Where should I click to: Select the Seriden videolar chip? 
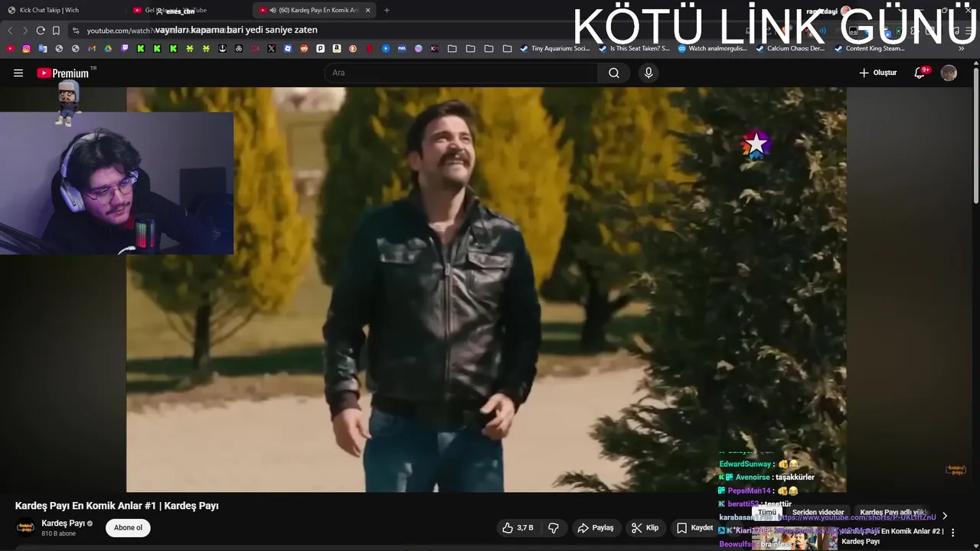[x=818, y=513]
